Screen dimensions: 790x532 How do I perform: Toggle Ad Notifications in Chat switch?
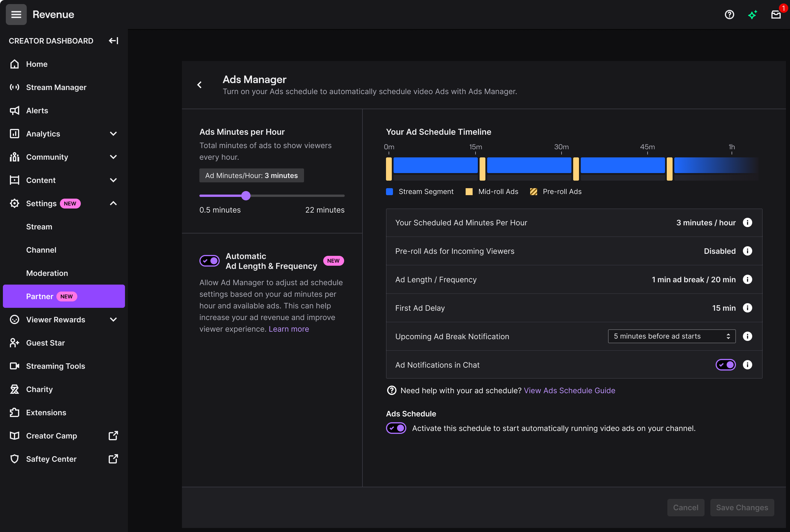pyautogui.click(x=725, y=365)
